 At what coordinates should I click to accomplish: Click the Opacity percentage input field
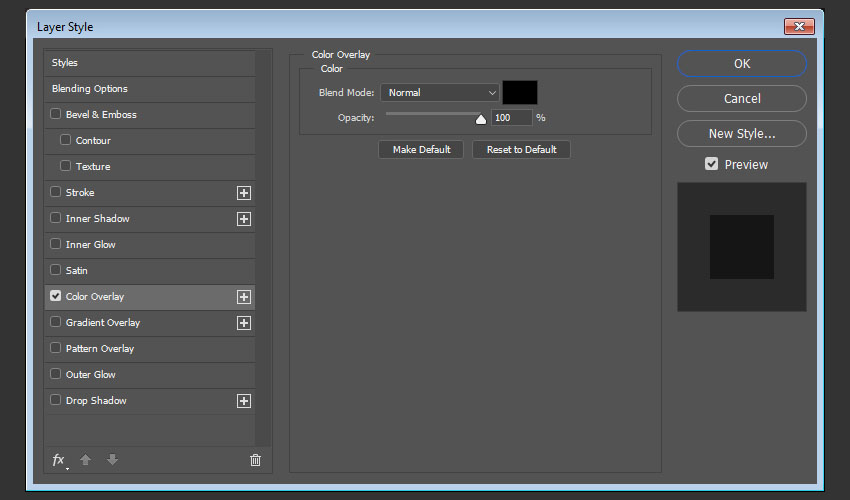coord(511,118)
